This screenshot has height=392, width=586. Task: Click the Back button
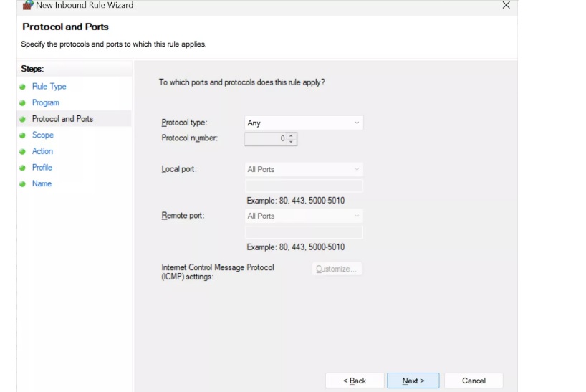(355, 381)
